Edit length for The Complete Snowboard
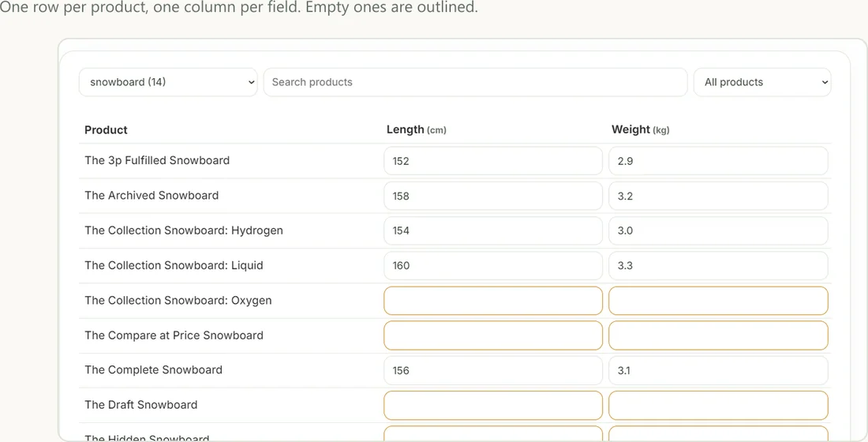The width and height of the screenshot is (868, 442). click(493, 370)
